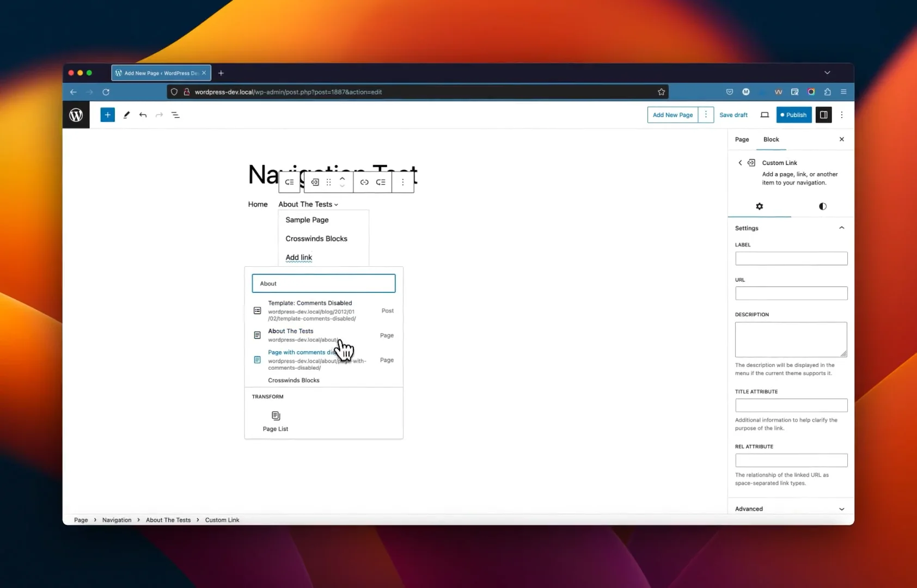Open the three-dot menu beside Add New Page
The width and height of the screenshot is (917, 588).
[x=706, y=115]
